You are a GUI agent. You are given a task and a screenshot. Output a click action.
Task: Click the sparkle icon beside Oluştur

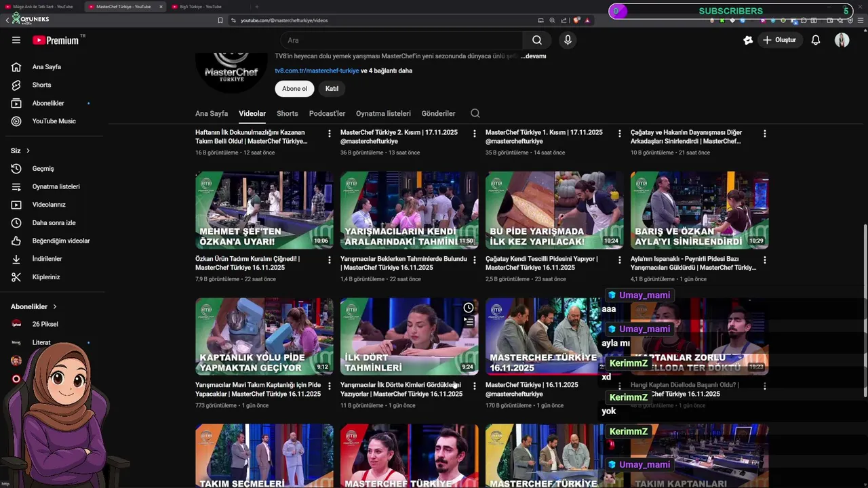click(748, 40)
